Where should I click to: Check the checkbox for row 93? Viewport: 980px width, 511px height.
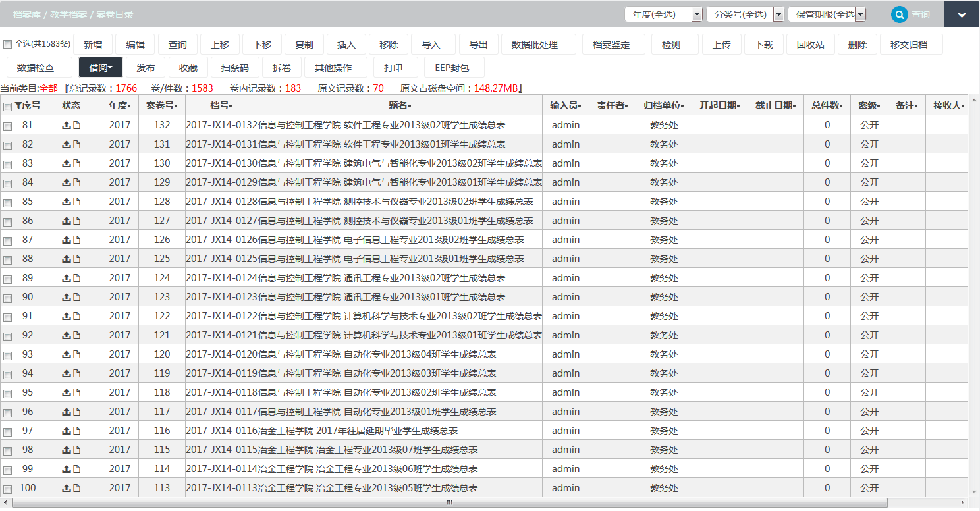[x=7, y=356]
